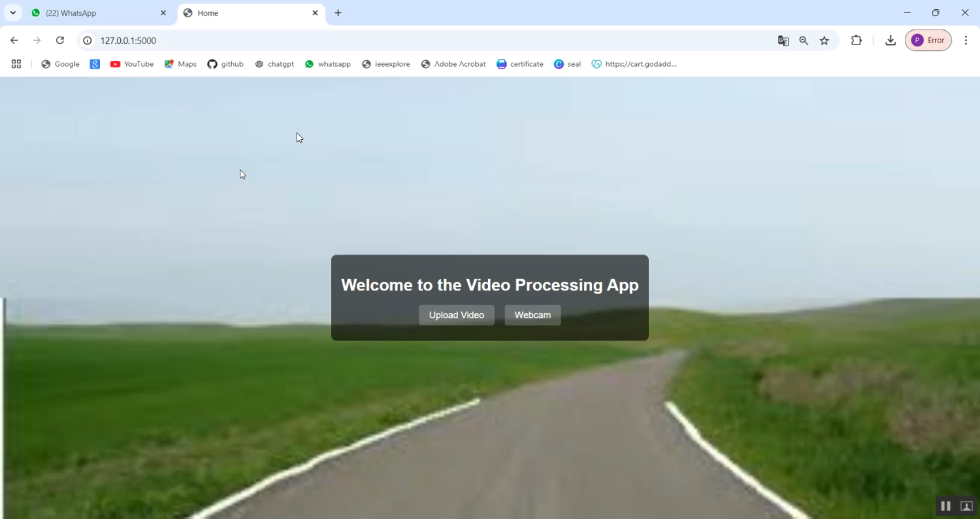The width and height of the screenshot is (980, 519).
Task: Click the Welcome to the Video Processing App heading
Action: [490, 285]
